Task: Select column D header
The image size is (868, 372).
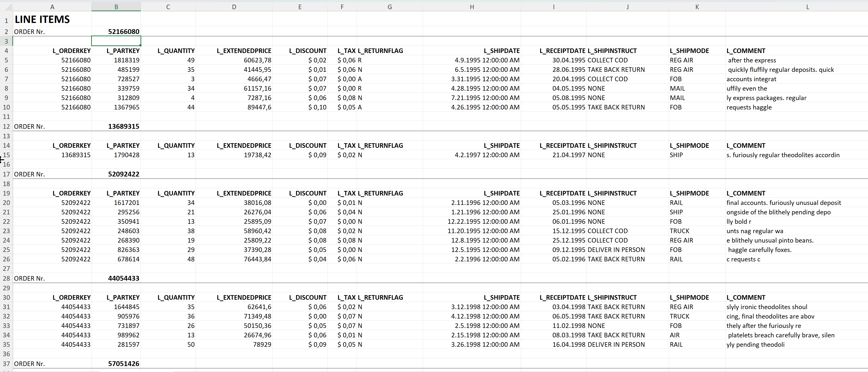Action: click(x=234, y=7)
